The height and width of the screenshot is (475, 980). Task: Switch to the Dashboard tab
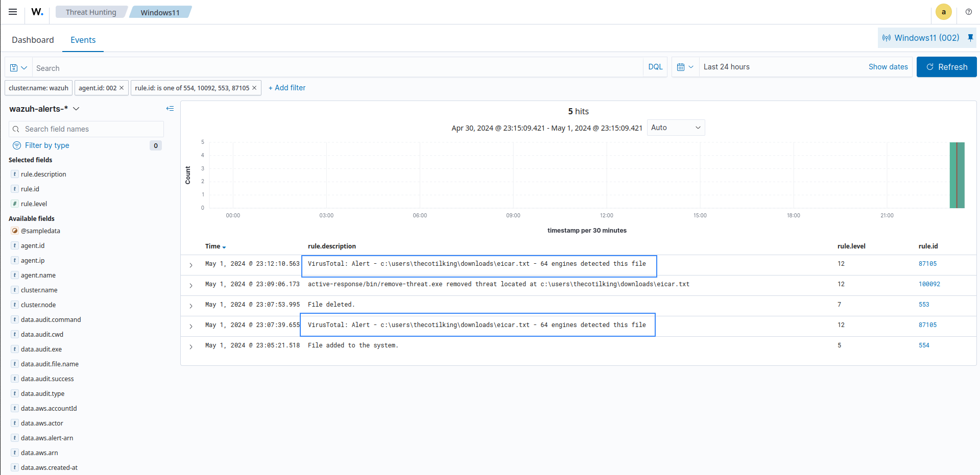(x=32, y=39)
